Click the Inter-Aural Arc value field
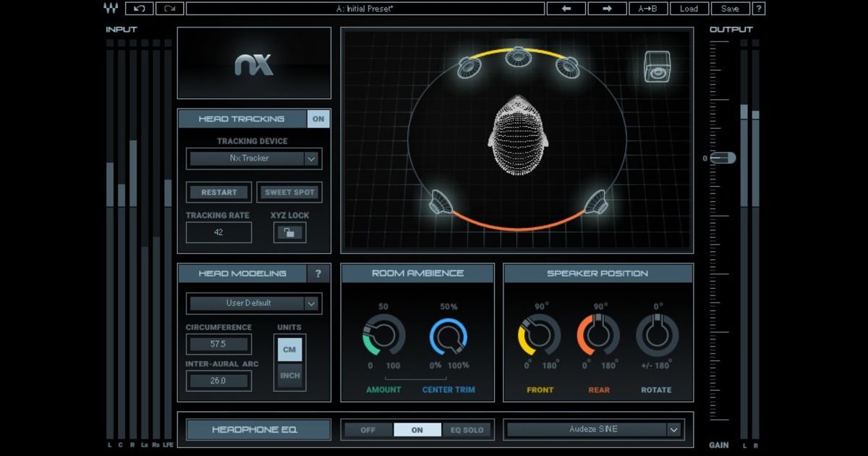Screen dimensions: 868x456 coord(218,381)
